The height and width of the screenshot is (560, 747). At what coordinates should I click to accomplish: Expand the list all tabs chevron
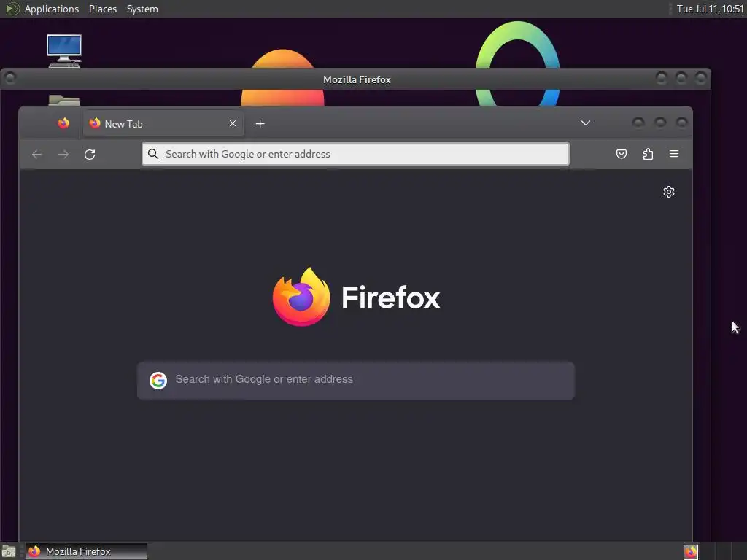[x=586, y=123]
